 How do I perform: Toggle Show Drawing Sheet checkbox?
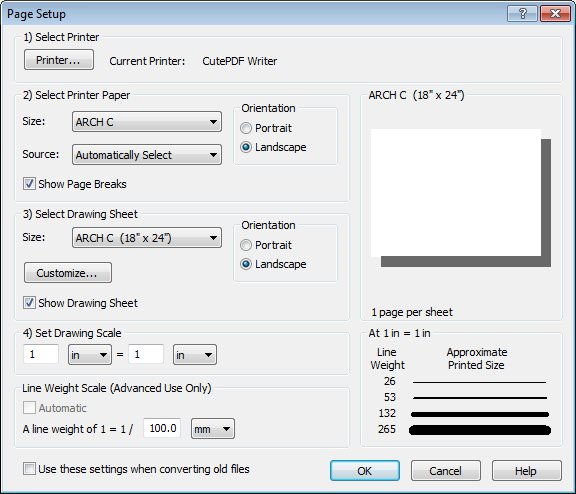[29, 303]
